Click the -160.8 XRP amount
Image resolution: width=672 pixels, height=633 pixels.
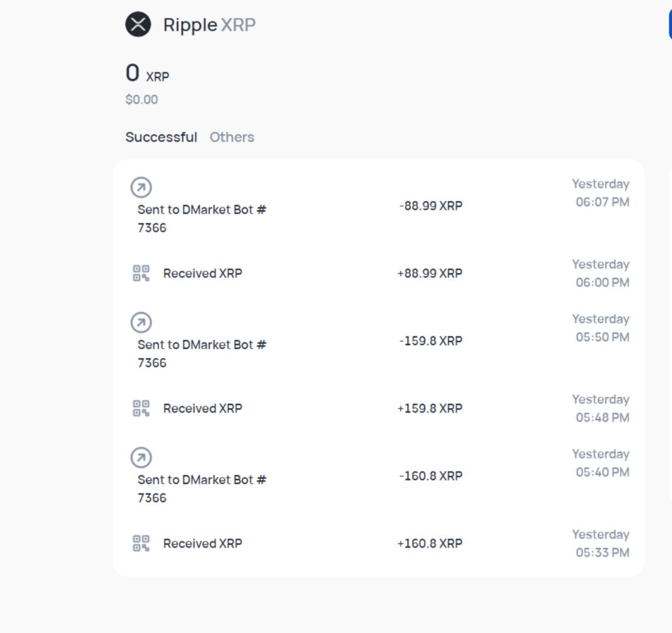[430, 476]
